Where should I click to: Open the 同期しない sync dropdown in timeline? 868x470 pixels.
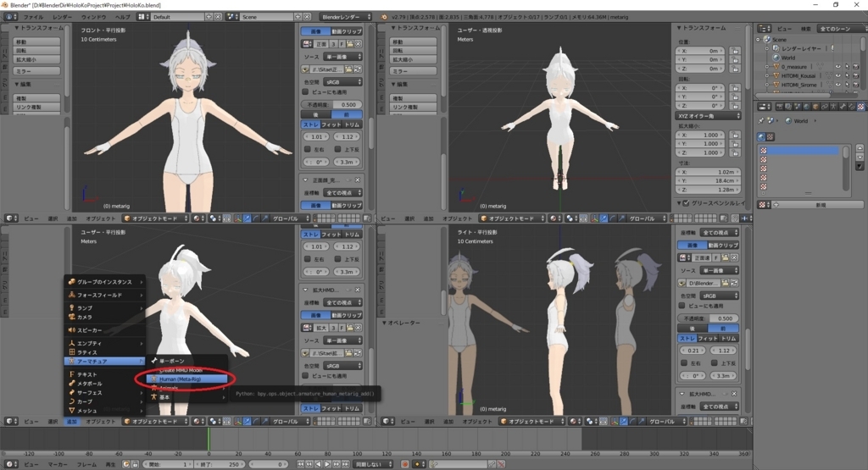tap(373, 464)
